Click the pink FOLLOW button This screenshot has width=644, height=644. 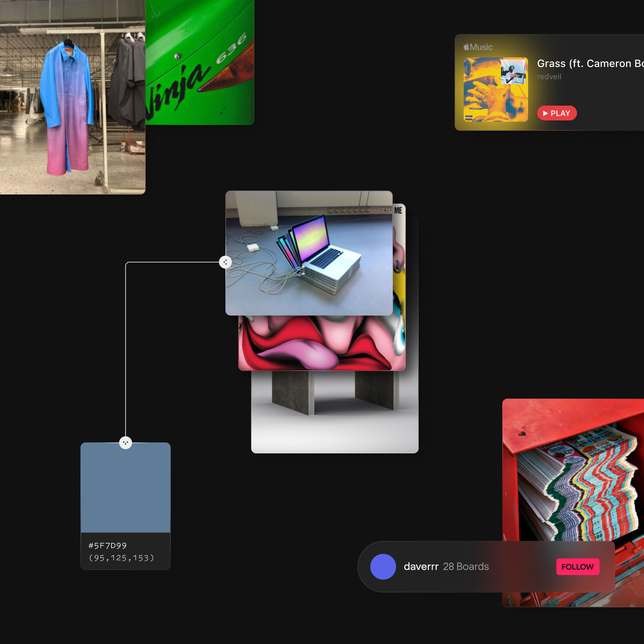point(578,567)
